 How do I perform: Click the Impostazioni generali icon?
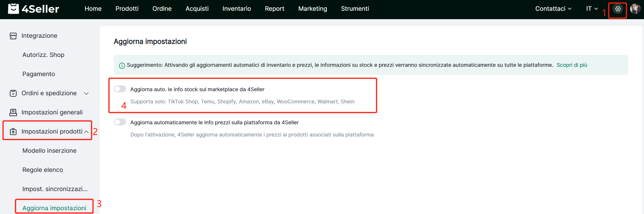tap(13, 112)
